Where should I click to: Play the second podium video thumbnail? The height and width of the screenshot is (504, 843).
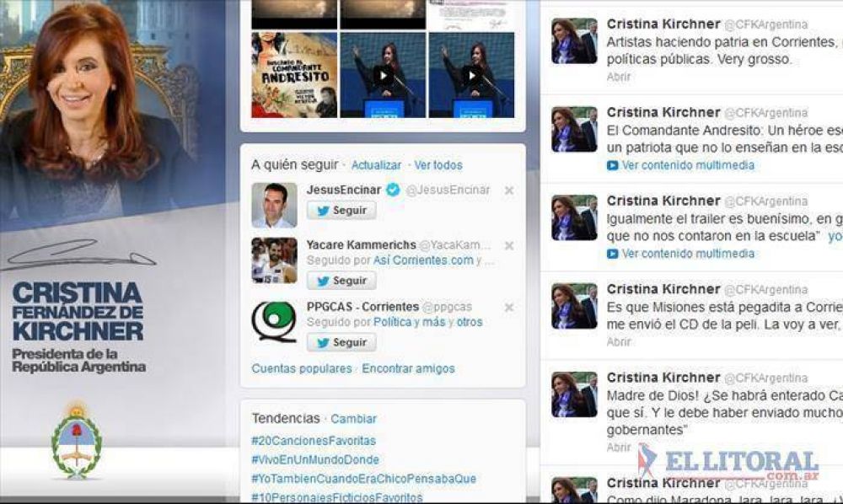click(471, 75)
